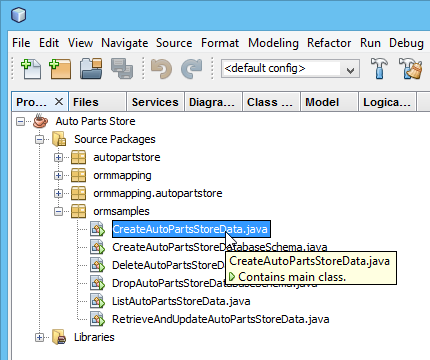Click the Auto Parts Store project coffee icon
This screenshot has width=430, height=360.
click(x=40, y=121)
